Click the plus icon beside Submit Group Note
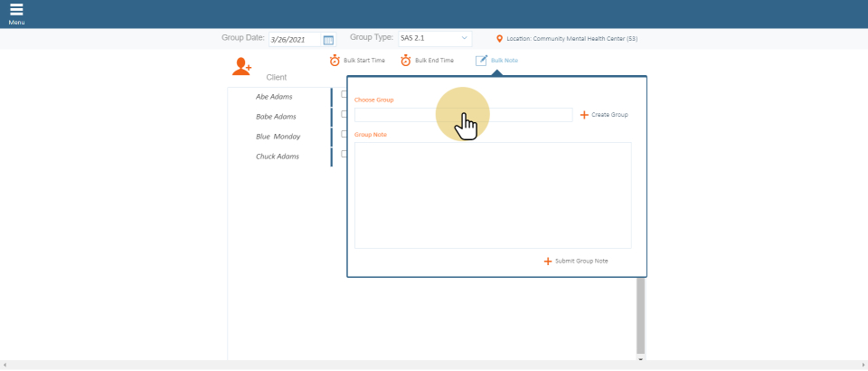The image size is (868, 371). pos(547,261)
